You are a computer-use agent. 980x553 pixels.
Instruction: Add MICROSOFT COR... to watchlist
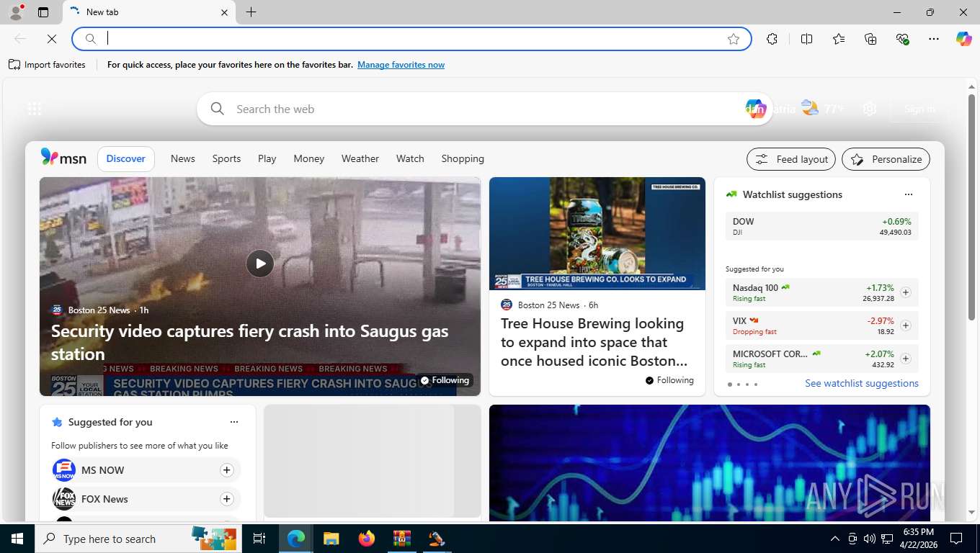pos(906,359)
